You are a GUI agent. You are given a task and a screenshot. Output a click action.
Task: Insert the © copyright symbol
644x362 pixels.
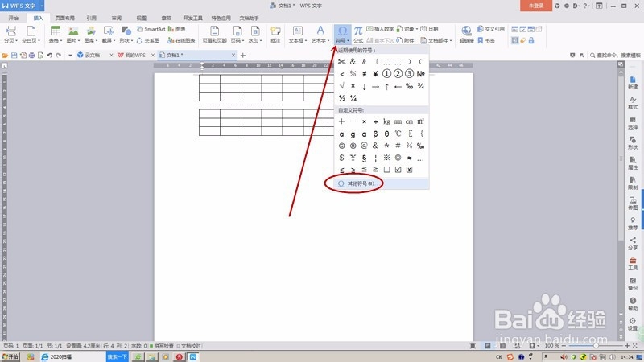pos(341,146)
